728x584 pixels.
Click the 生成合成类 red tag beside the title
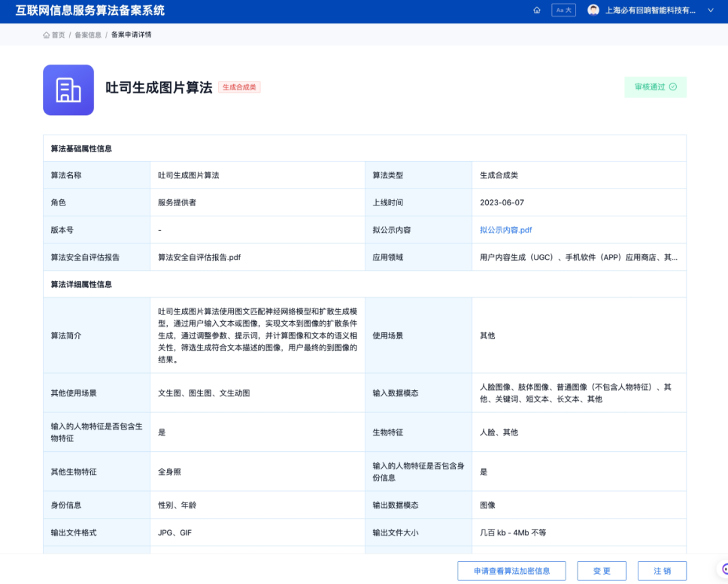click(239, 87)
